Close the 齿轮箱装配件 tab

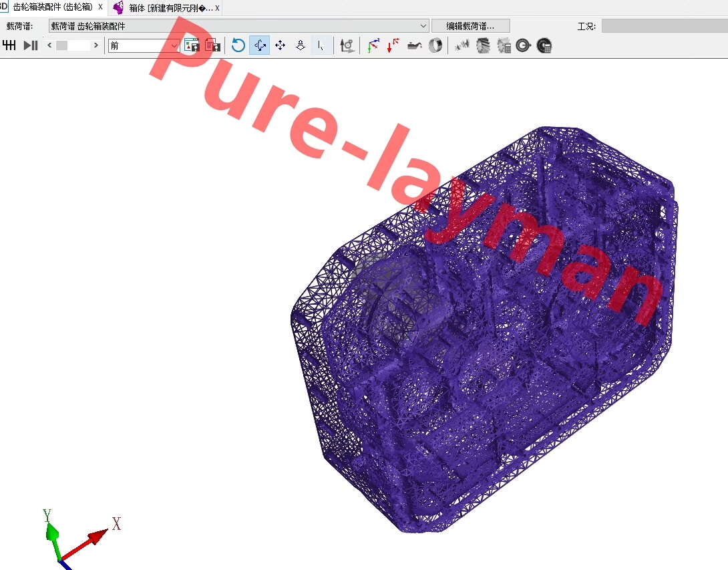[x=100, y=7]
